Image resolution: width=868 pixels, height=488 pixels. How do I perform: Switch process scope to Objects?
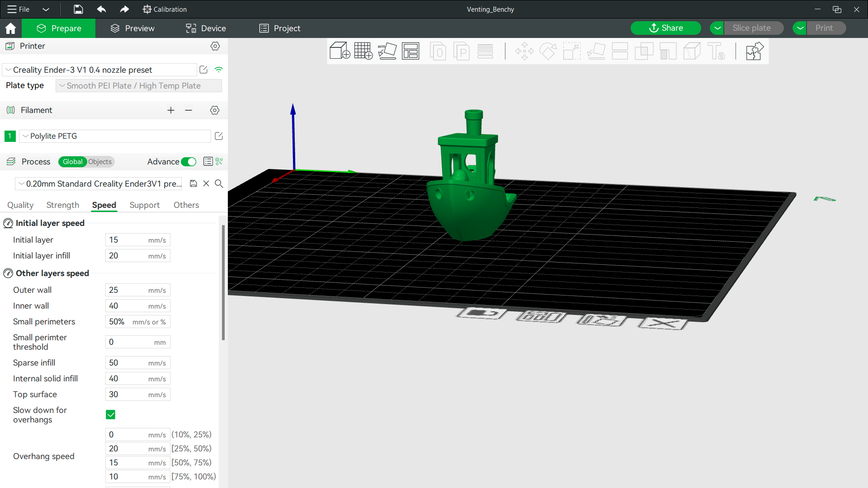coord(100,162)
